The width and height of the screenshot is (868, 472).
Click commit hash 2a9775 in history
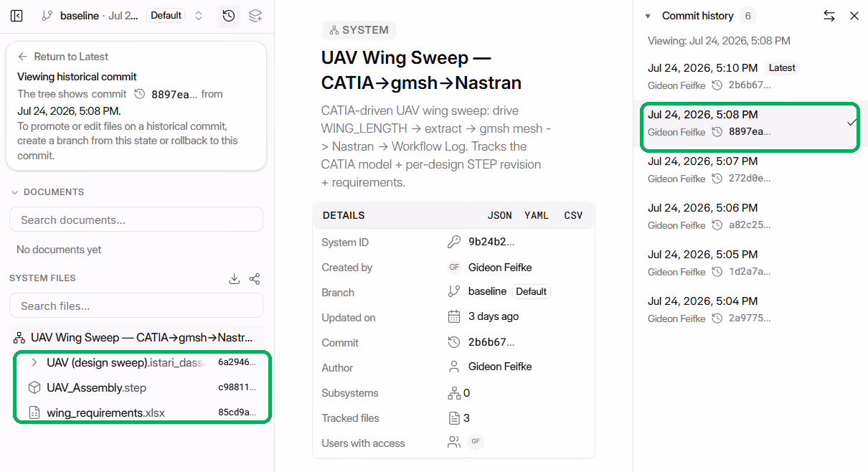pos(750,318)
